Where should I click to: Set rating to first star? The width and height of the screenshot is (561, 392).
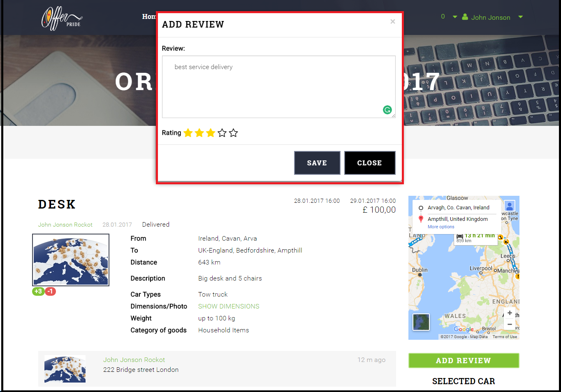tap(188, 133)
